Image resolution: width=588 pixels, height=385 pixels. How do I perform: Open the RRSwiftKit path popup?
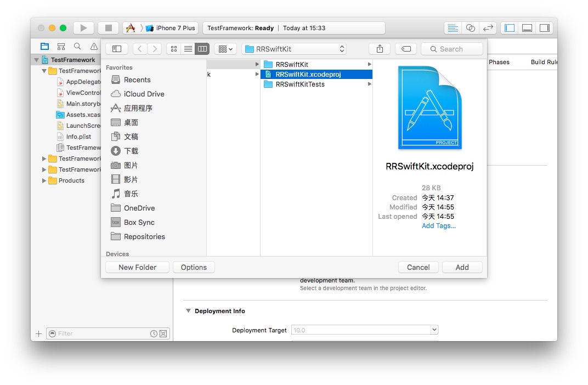tap(294, 49)
